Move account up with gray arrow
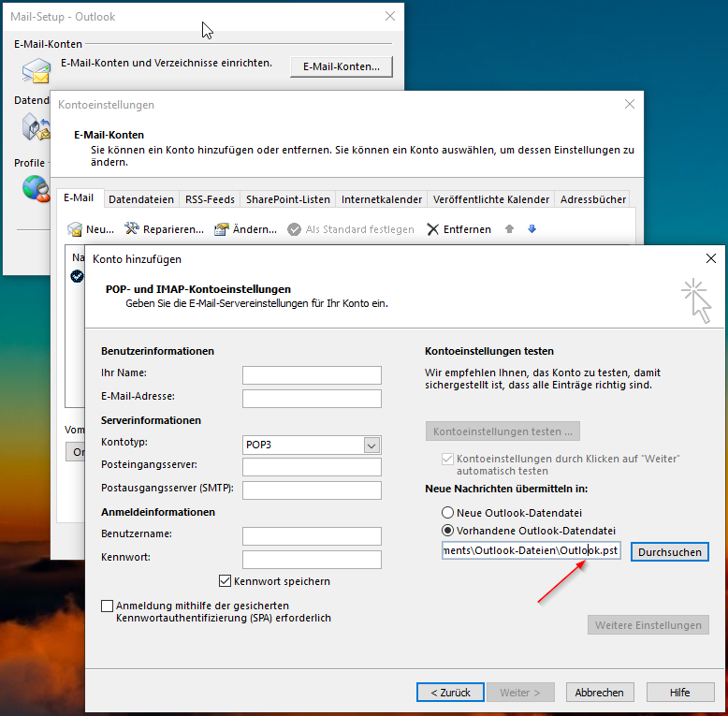 (x=509, y=229)
